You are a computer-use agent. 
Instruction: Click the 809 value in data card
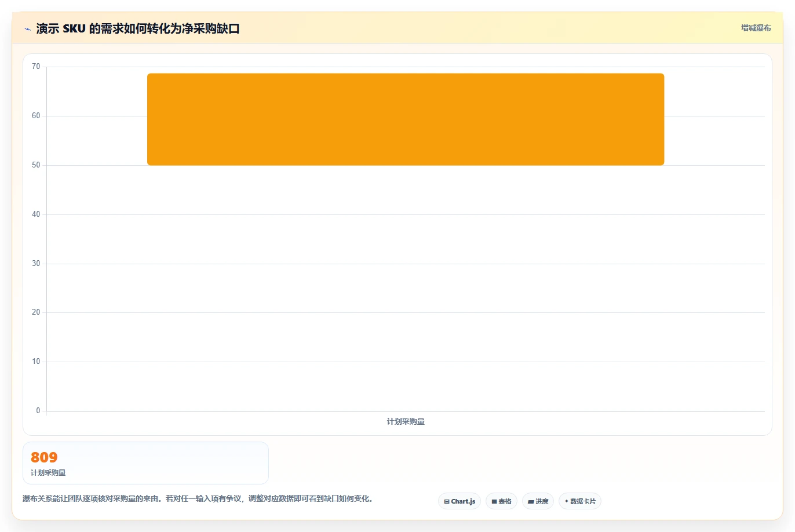coord(44,457)
